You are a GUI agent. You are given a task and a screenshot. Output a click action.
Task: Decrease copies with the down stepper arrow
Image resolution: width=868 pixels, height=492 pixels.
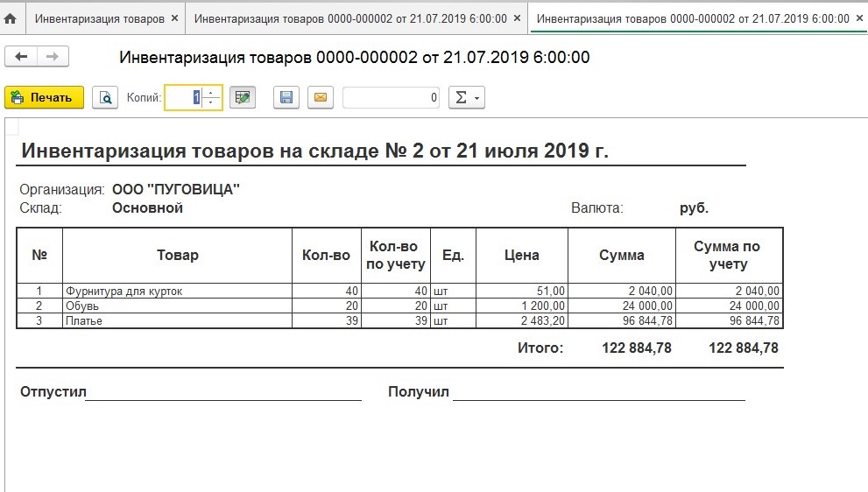pos(210,103)
